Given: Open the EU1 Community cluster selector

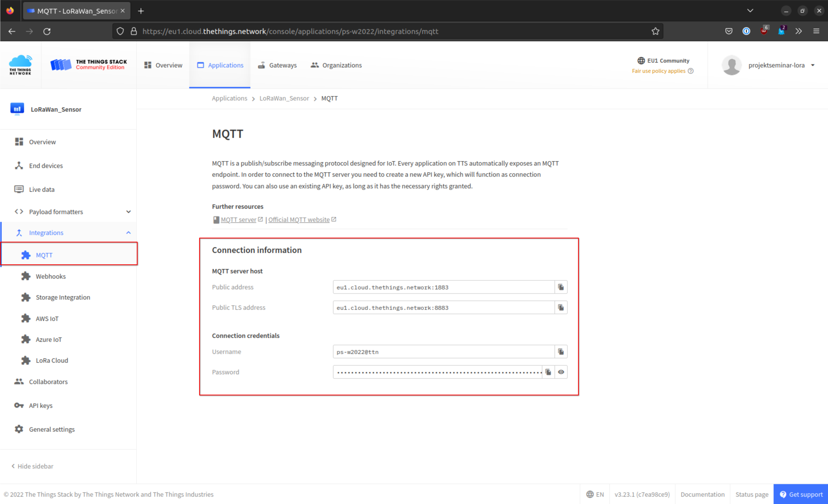Looking at the screenshot, I should tap(663, 60).
